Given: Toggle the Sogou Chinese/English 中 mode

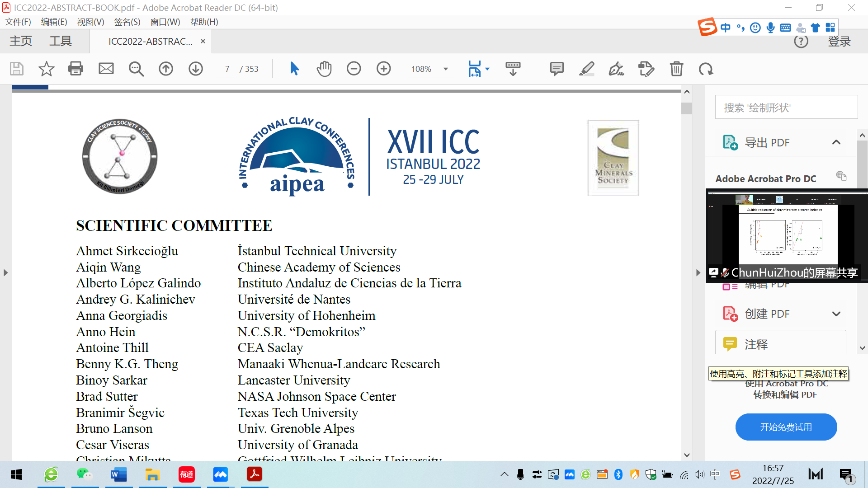Looking at the screenshot, I should coord(726,28).
